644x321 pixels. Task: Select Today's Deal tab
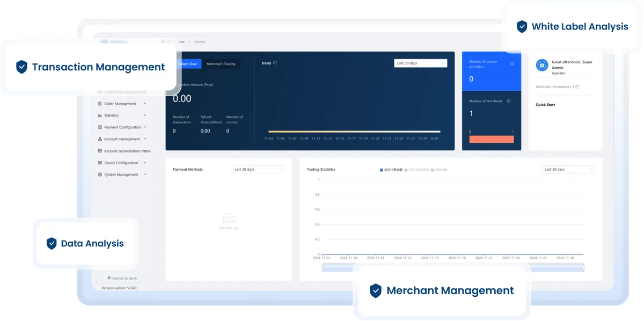tap(189, 64)
